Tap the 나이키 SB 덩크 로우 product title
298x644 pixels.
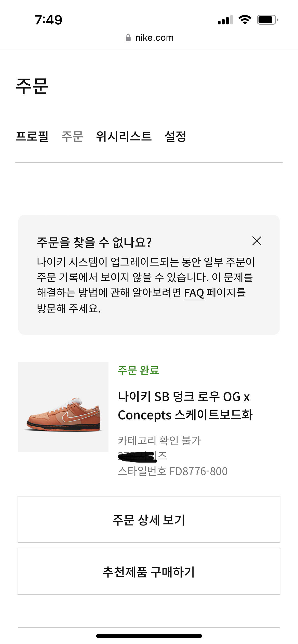[x=185, y=406]
